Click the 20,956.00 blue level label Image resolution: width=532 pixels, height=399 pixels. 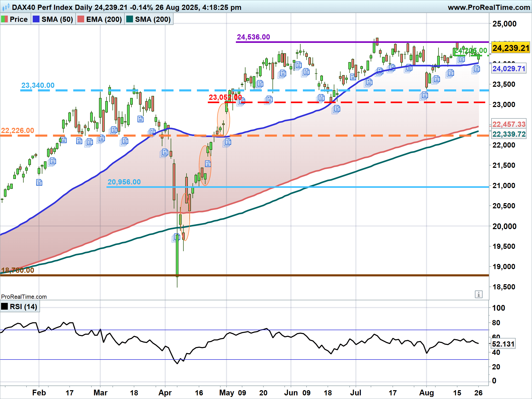pos(124,182)
